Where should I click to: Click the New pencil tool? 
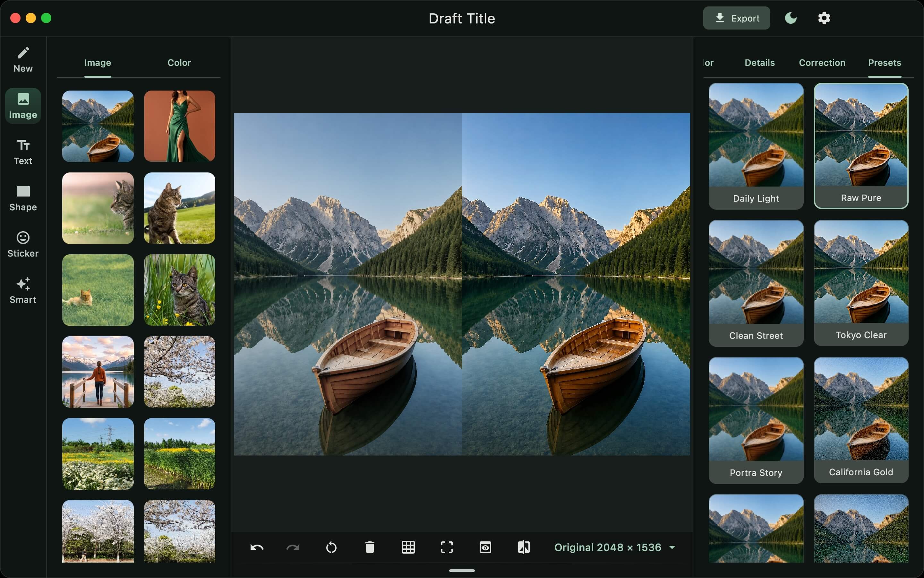23,60
